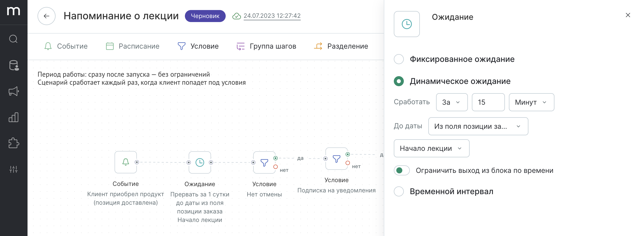
Task: Select Динамическое ожидание radio option
Action: [x=399, y=81]
